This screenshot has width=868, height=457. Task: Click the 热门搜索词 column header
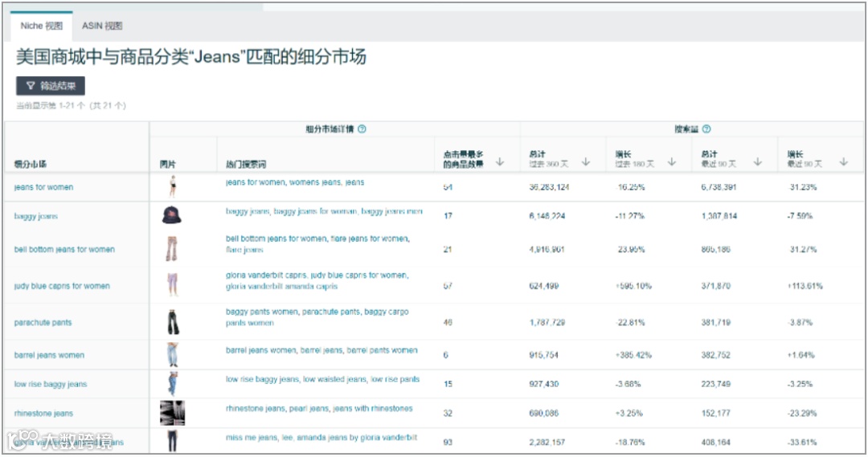tap(246, 165)
